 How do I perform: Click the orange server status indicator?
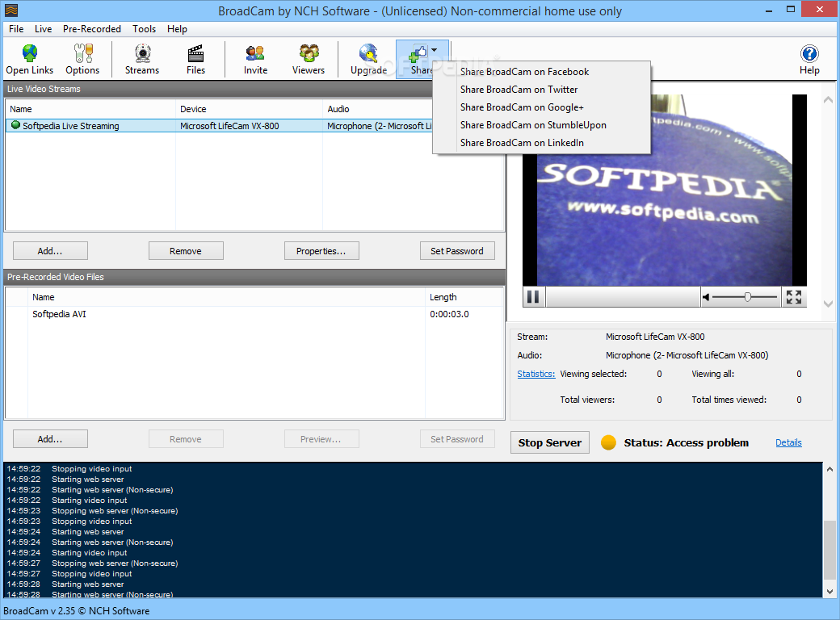coord(608,442)
